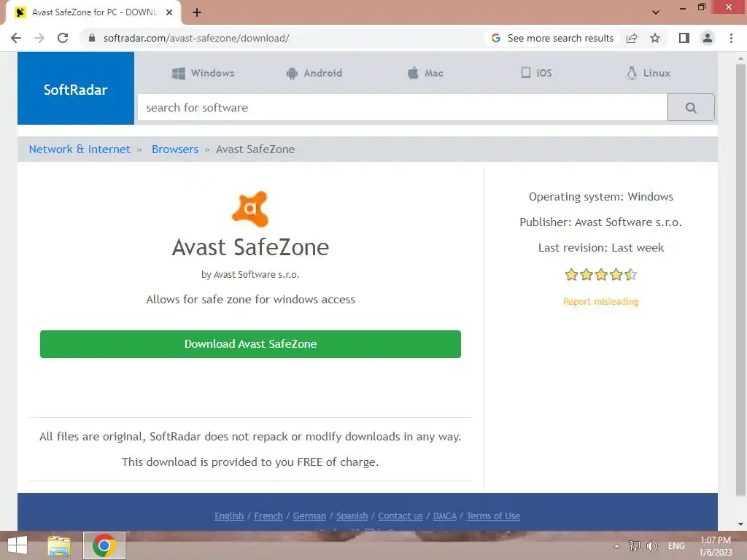Click the Google 'See more search results' chip
This screenshot has height=560, width=747.
(x=552, y=38)
